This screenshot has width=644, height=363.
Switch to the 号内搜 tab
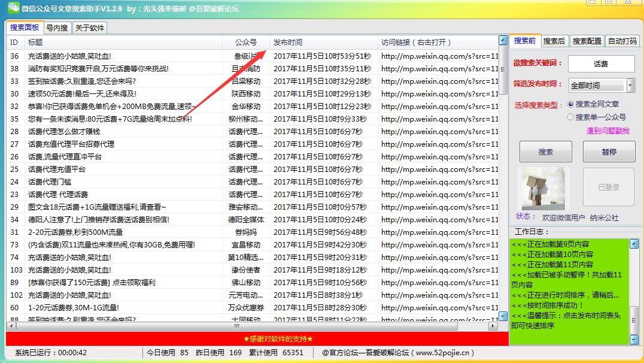pos(57,27)
